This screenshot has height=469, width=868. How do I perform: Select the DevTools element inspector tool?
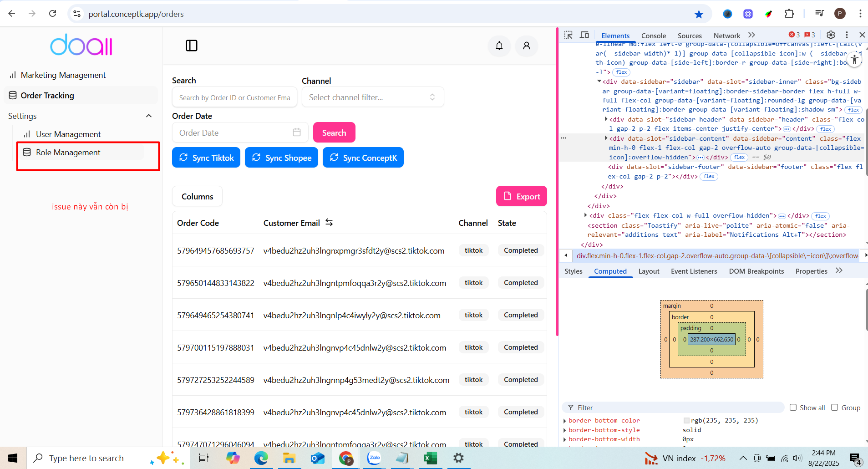pos(569,35)
